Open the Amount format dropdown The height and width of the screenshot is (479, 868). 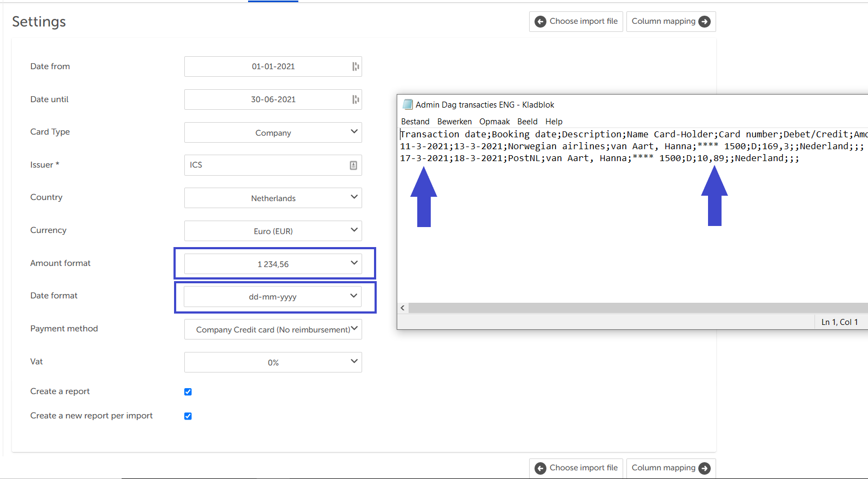273,264
